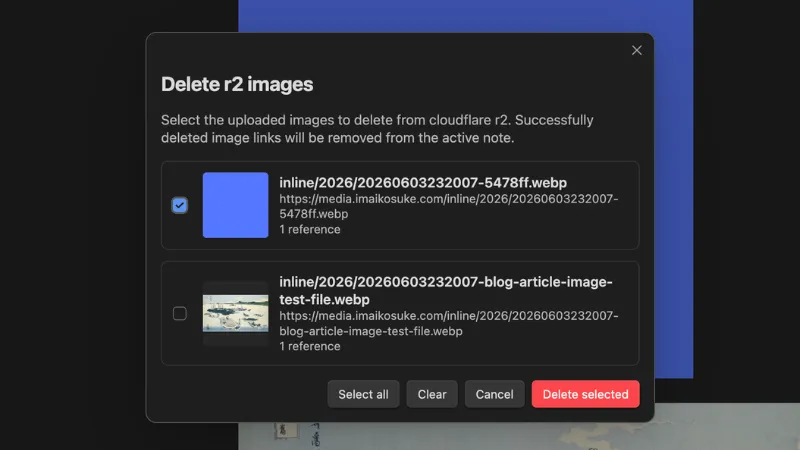800x450 pixels.
Task: Cancel the delete dialog
Action: [x=494, y=394]
